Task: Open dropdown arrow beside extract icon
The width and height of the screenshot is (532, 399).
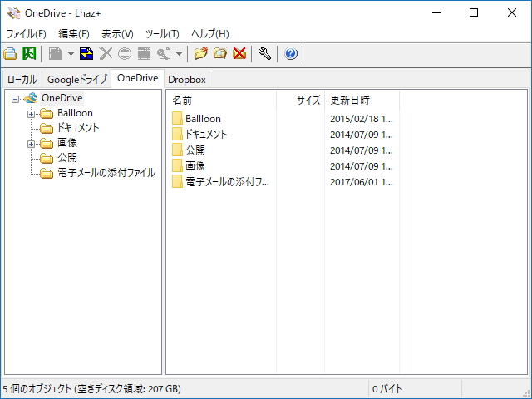Action: click(x=71, y=53)
